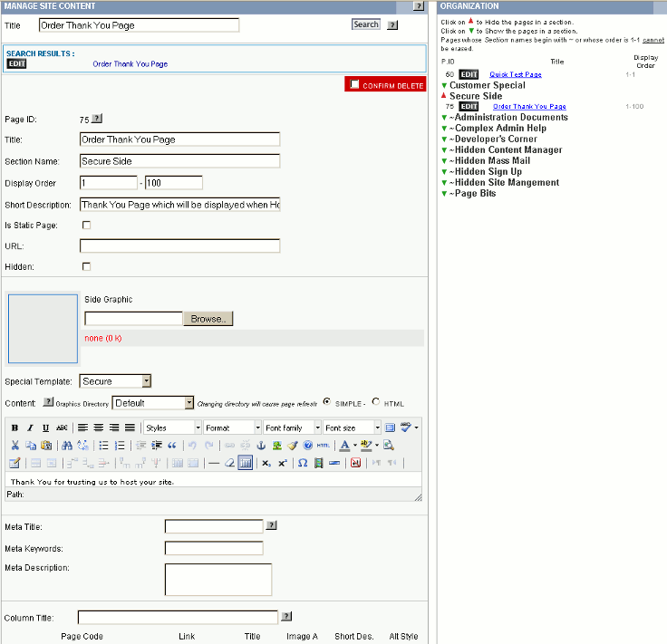Image resolution: width=667 pixels, height=644 pixels.
Task: Expand ~Hidden Mass Mail section
Action: point(444,161)
